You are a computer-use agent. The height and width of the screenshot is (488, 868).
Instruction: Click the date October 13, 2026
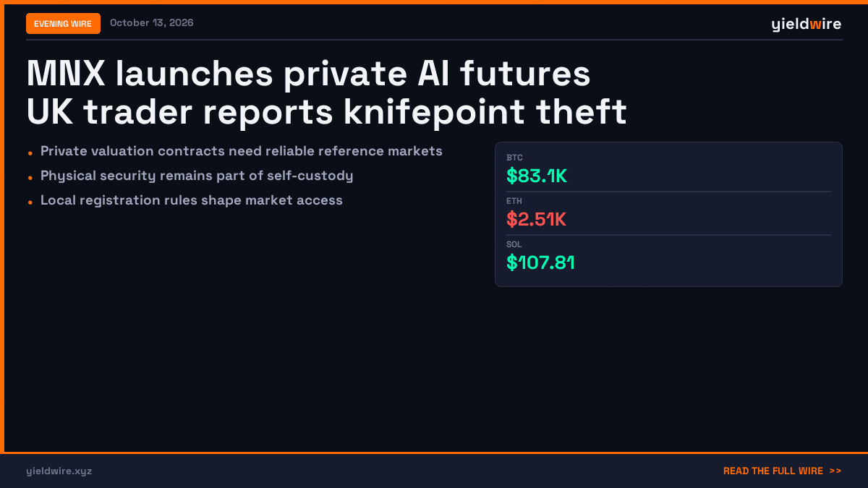coord(152,23)
